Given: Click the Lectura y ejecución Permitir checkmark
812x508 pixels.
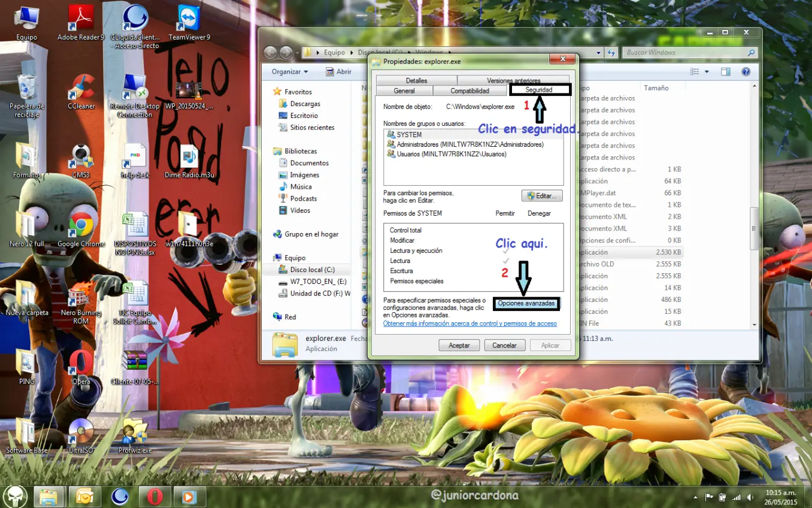Looking at the screenshot, I should [506, 251].
